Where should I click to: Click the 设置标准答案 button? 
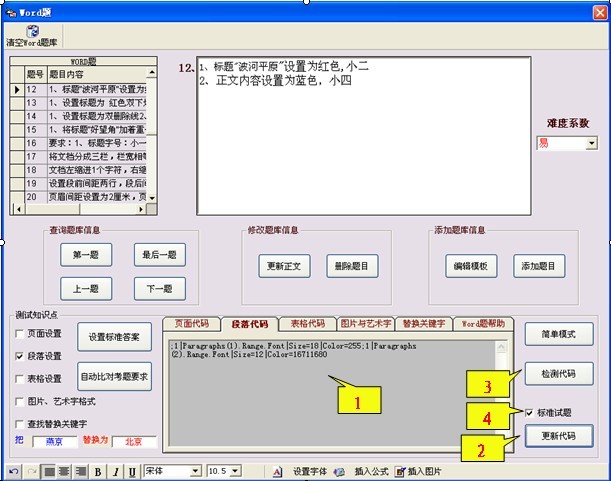coord(115,337)
